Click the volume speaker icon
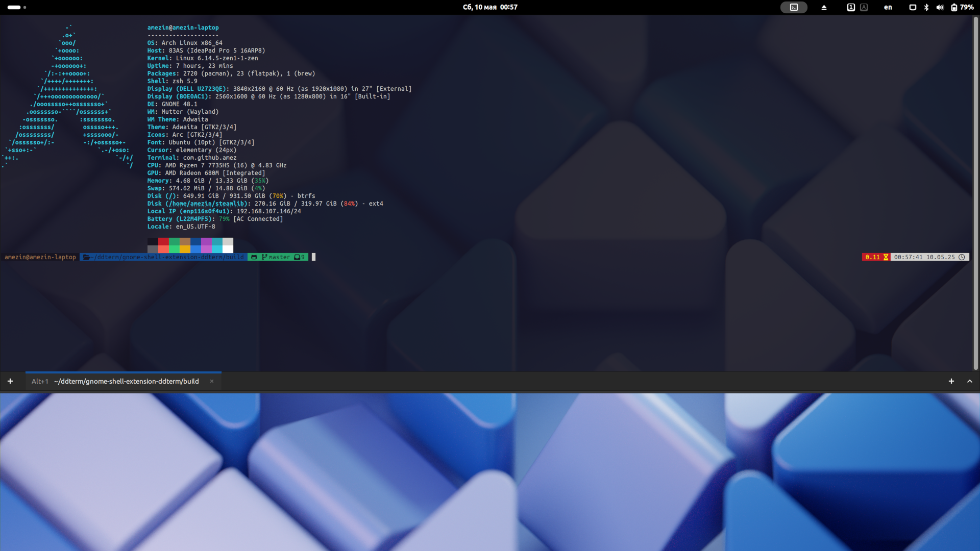980x551 pixels. tap(940, 7)
